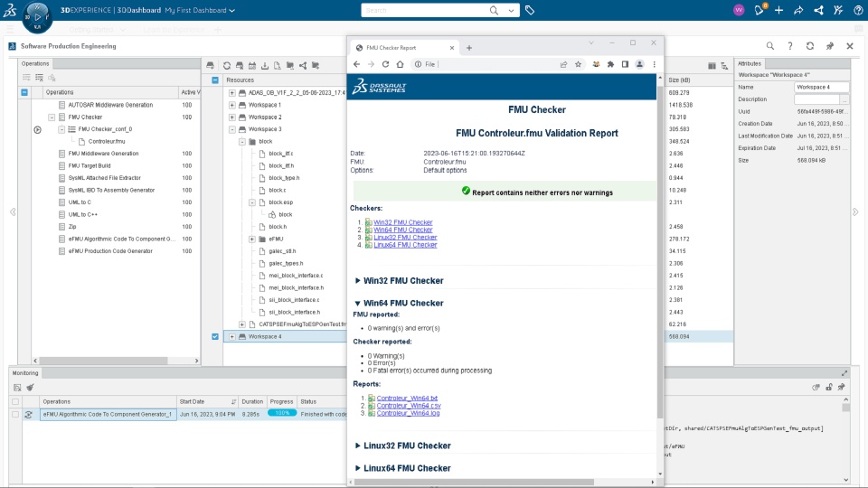Open the browser three-dot menu

[654, 64]
